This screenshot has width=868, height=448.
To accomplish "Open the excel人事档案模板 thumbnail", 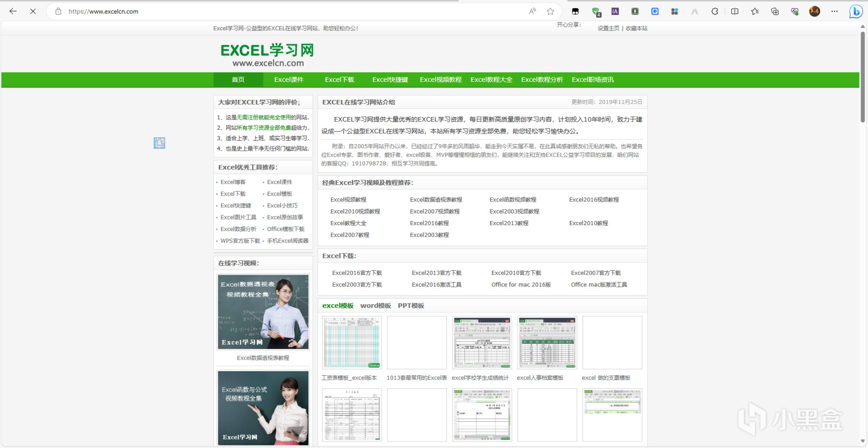I will click(x=547, y=343).
